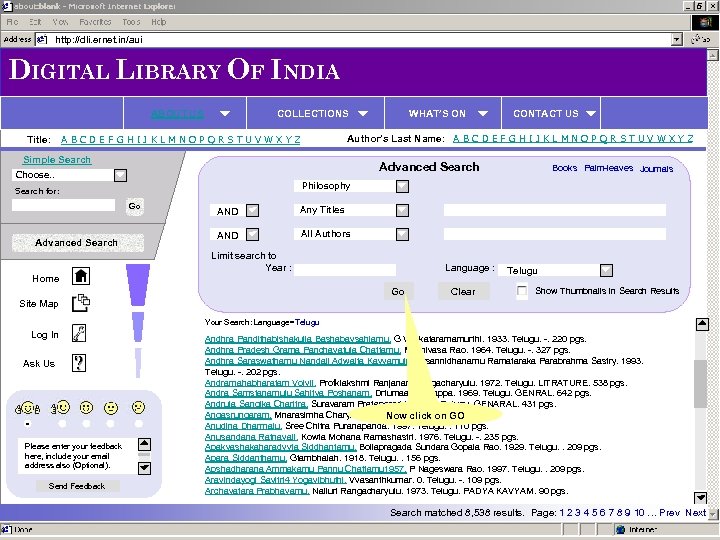720x540 pixels.
Task: Click the Clear button
Action: coord(463,291)
